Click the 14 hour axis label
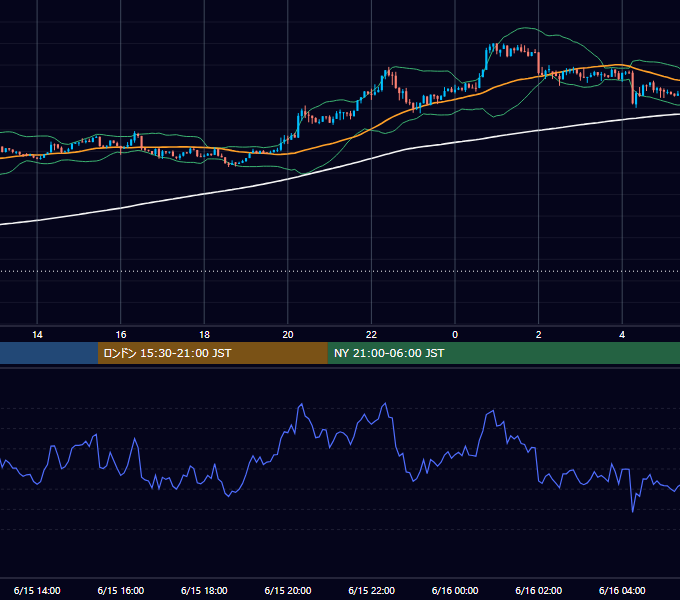This screenshot has height=600, width=680. click(x=37, y=335)
